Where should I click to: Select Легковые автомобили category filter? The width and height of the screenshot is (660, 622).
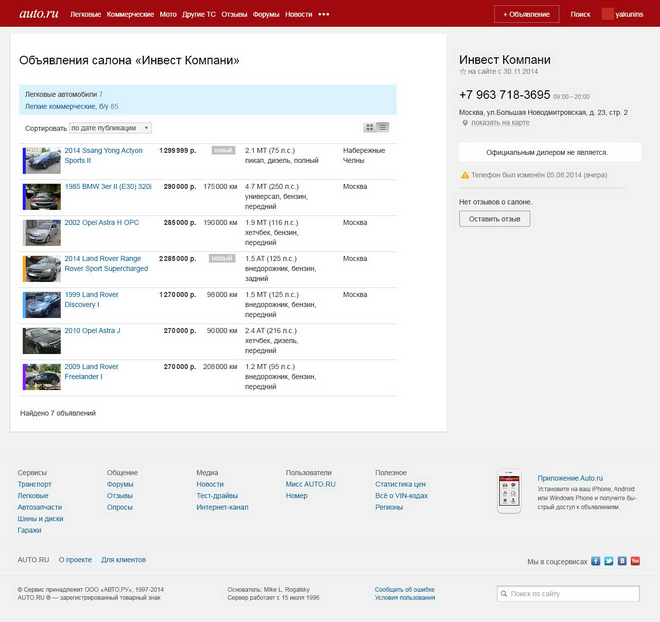click(64, 94)
